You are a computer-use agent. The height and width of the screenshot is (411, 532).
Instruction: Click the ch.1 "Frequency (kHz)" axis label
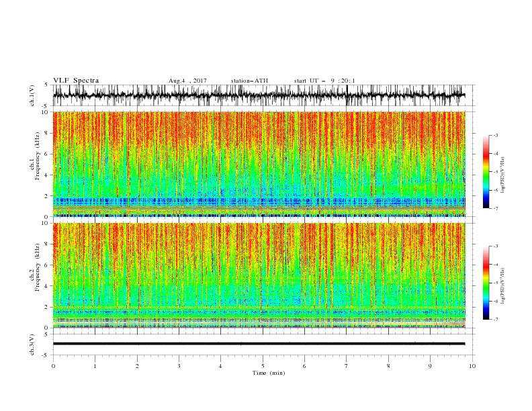(x=38, y=156)
